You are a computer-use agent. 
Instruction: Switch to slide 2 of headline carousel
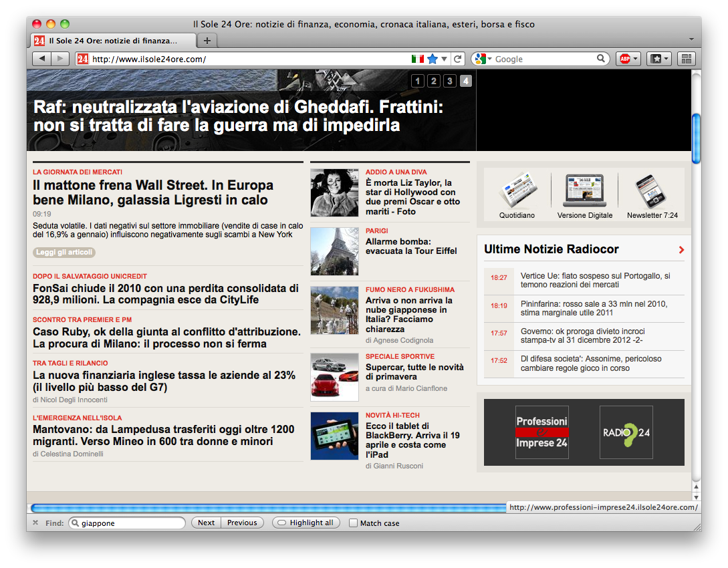pyautogui.click(x=433, y=81)
